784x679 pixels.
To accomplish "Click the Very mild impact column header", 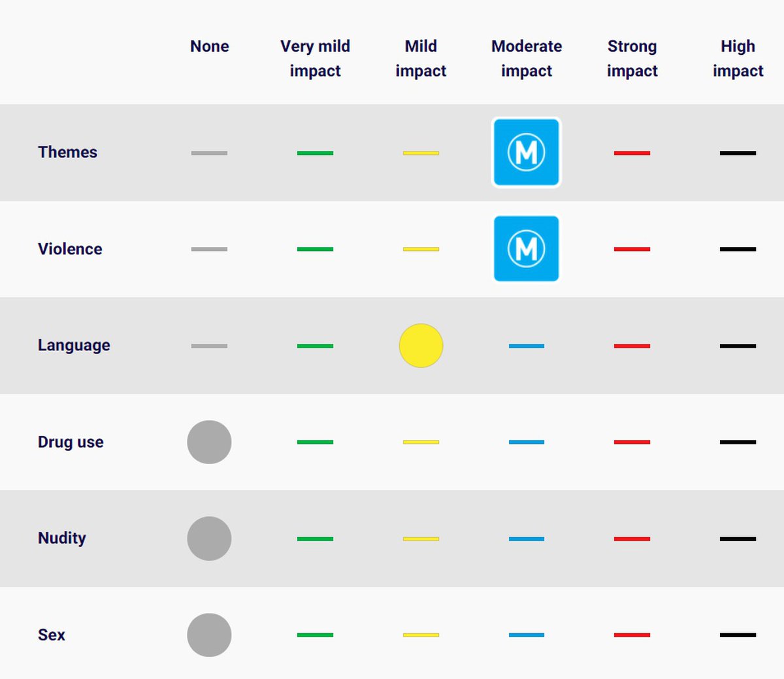I will 315,58.
